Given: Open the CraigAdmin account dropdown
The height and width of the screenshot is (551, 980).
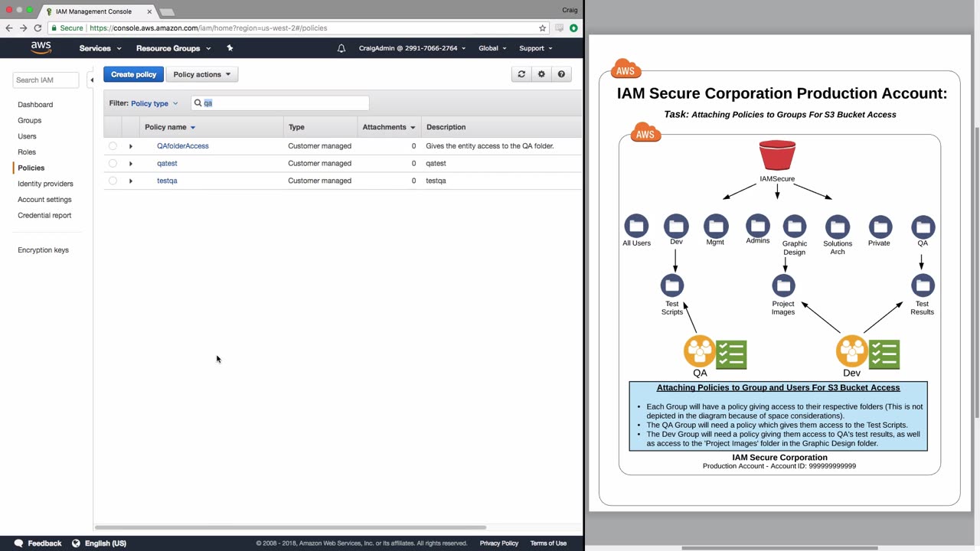Looking at the screenshot, I should (412, 48).
